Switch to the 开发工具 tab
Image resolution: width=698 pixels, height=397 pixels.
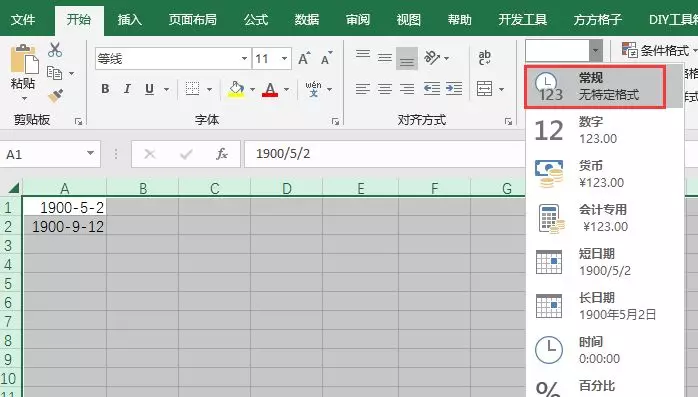[x=523, y=20]
